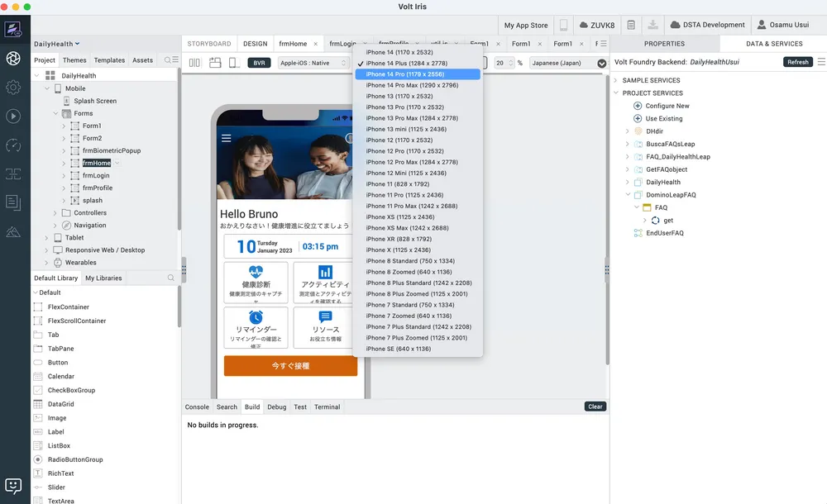Click the download icon in top bar
Image resolution: width=827 pixels, height=504 pixels.
(x=653, y=25)
